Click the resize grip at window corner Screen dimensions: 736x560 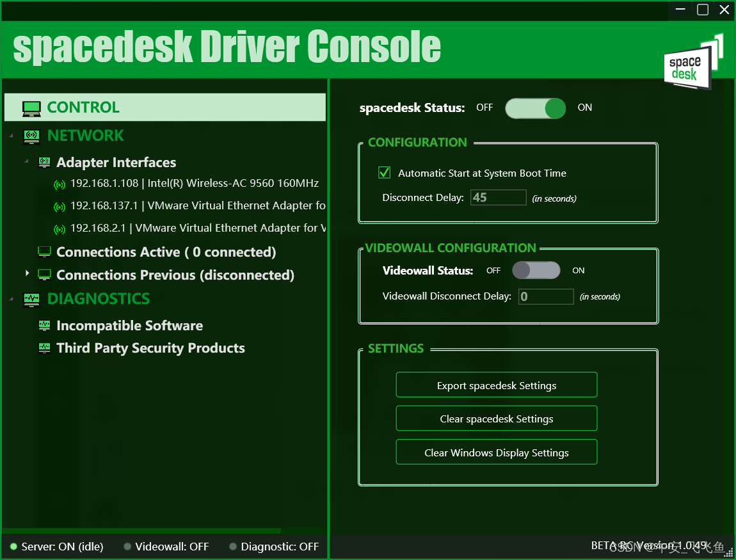[x=729, y=554]
